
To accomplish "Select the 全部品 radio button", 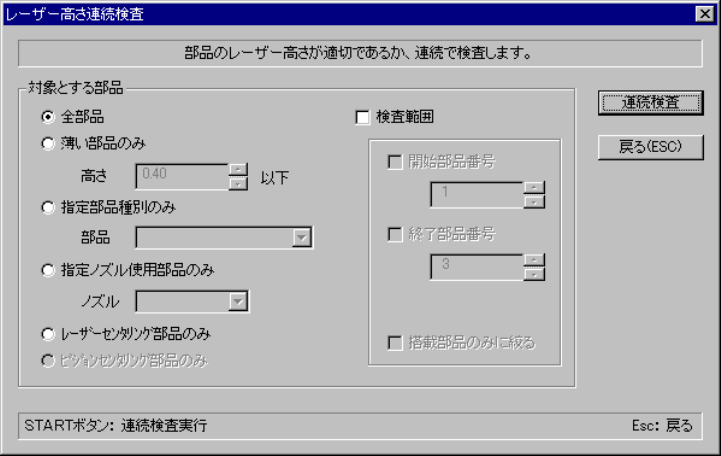I will tap(48, 117).
